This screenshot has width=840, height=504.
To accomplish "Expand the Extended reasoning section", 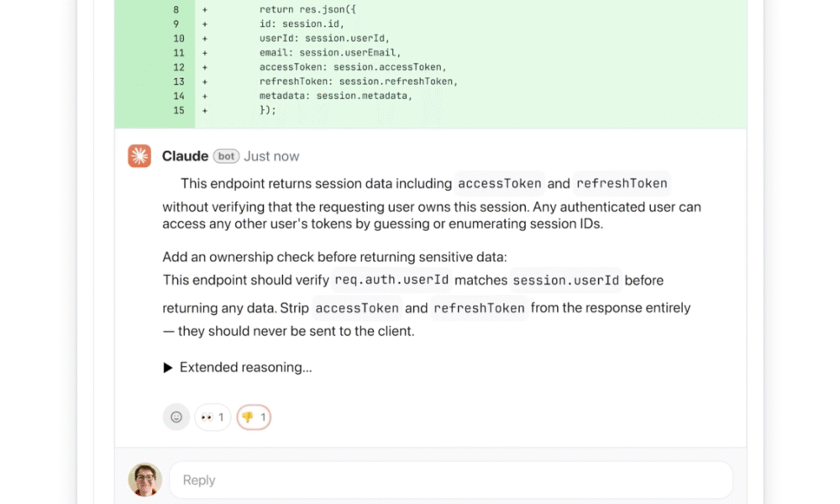I will click(x=238, y=367).
